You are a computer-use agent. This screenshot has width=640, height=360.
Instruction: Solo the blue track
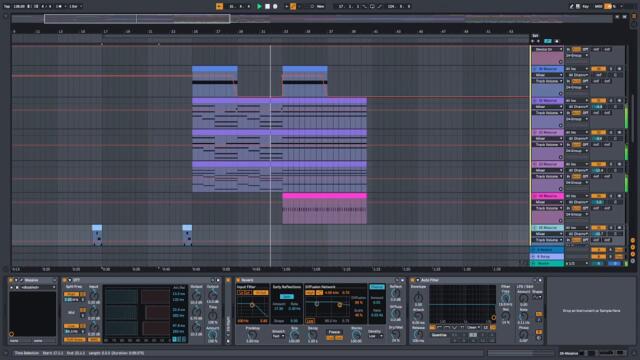pos(611,69)
